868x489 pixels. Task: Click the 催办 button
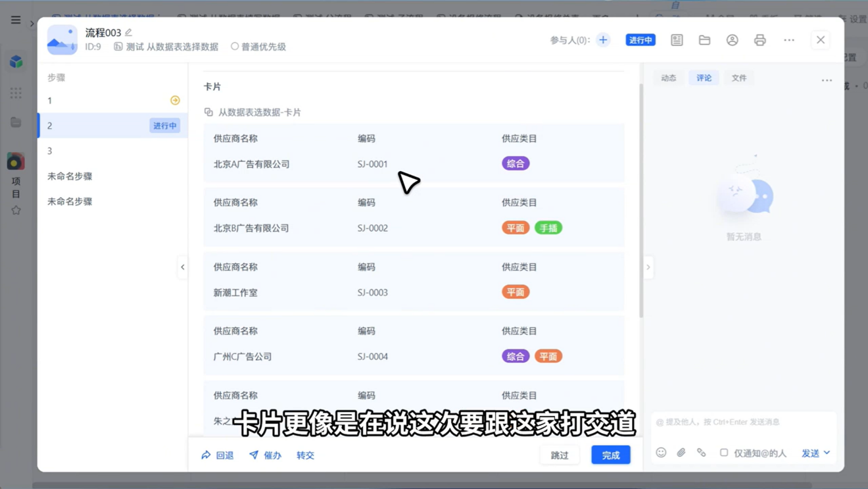point(266,455)
